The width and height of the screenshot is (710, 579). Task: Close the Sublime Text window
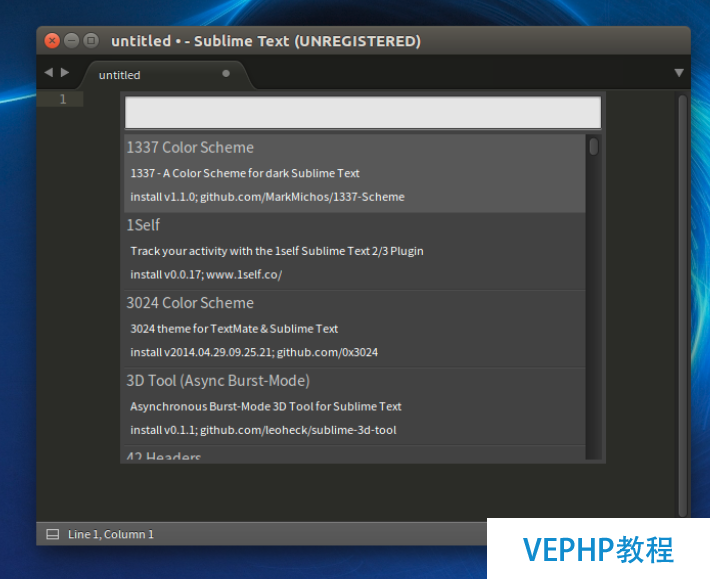tap(52, 41)
